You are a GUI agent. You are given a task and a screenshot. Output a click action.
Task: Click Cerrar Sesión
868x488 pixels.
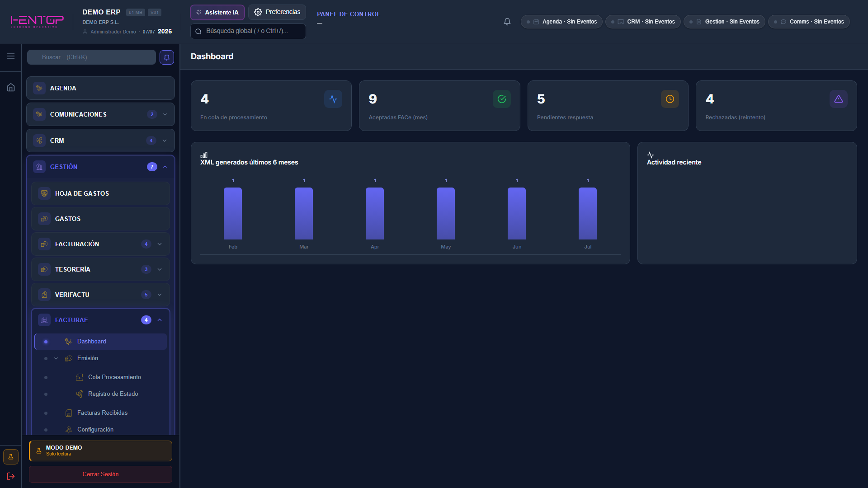pos(100,474)
